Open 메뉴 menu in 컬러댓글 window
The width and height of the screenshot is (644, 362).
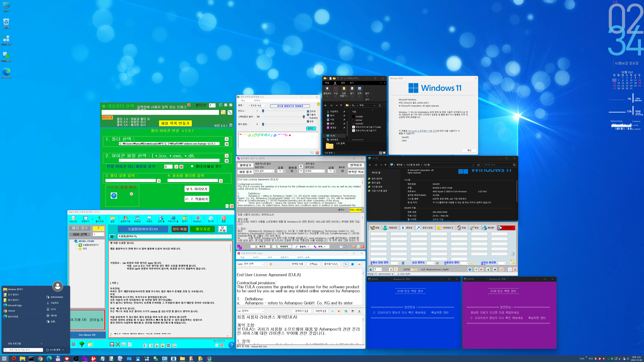[243, 100]
